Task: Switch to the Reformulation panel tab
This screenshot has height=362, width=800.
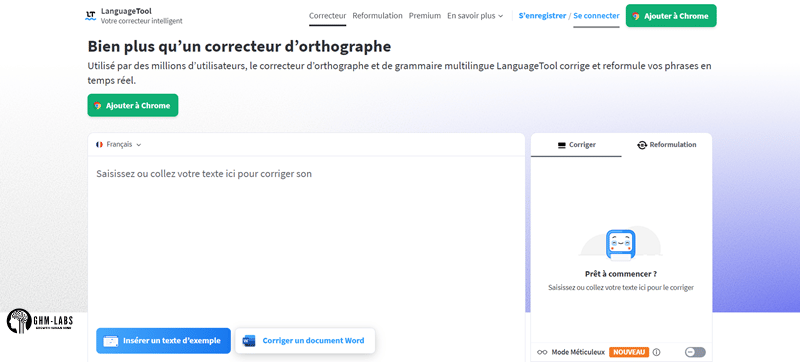Action: pyautogui.click(x=667, y=145)
